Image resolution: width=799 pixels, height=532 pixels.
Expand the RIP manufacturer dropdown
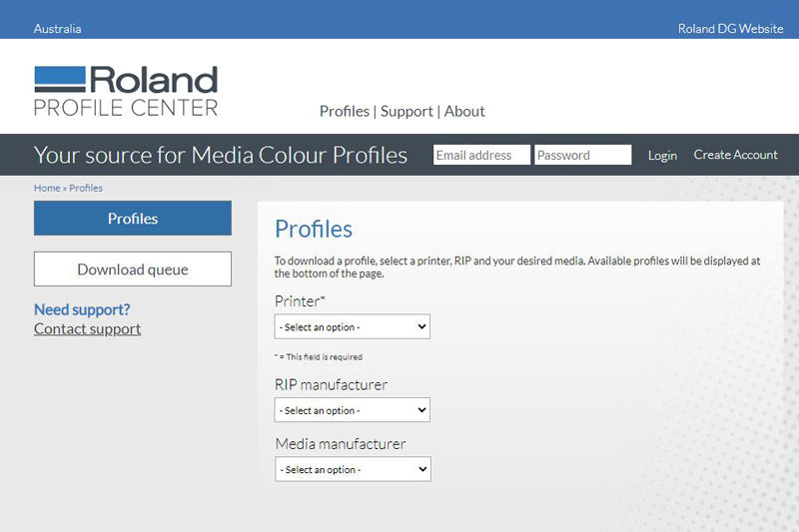click(x=352, y=410)
